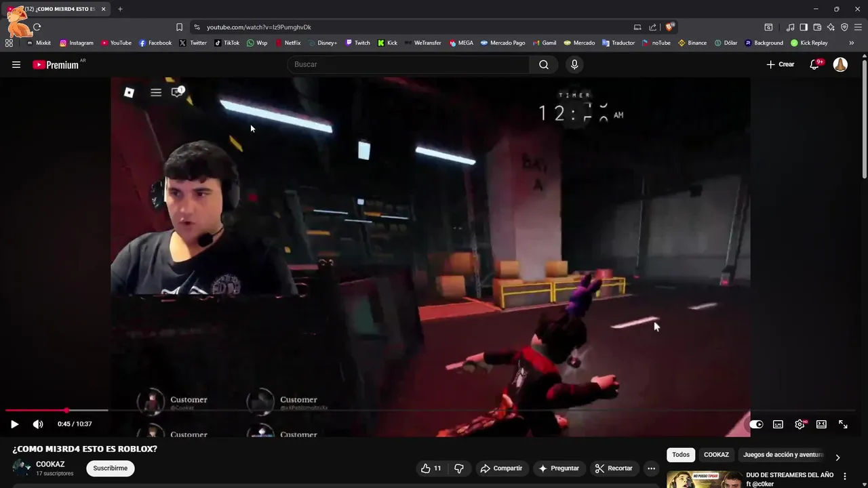
Task: Toggle browser sidebar panel
Action: click(804, 27)
